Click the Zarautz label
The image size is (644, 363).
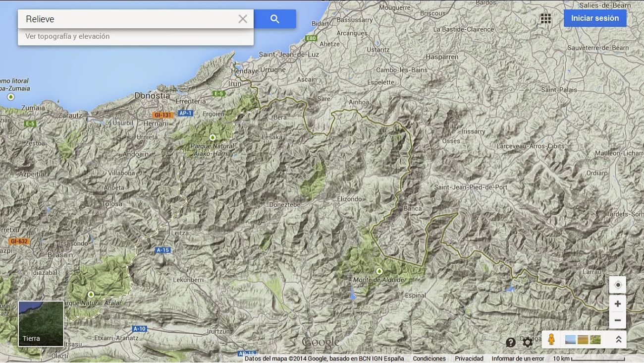tap(70, 115)
